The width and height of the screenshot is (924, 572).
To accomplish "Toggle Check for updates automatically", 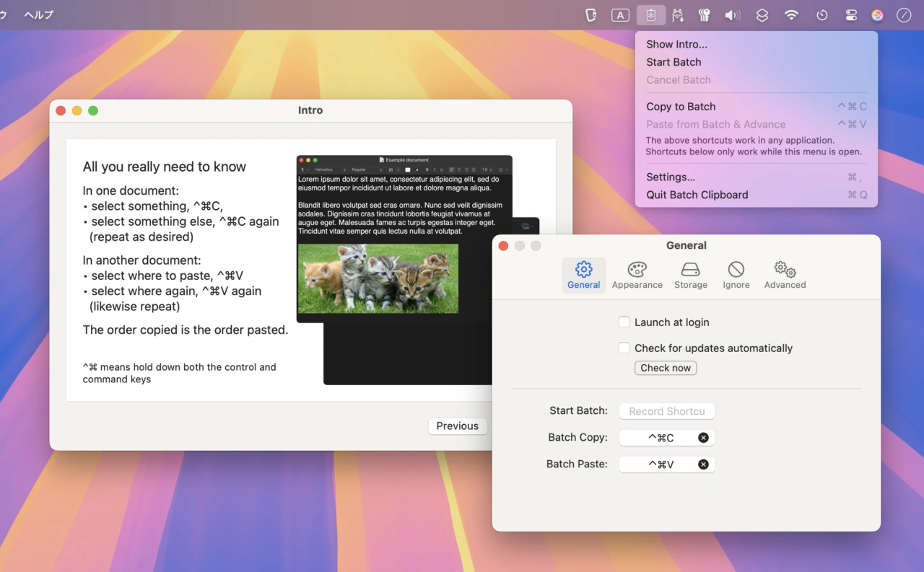I will click(x=624, y=348).
